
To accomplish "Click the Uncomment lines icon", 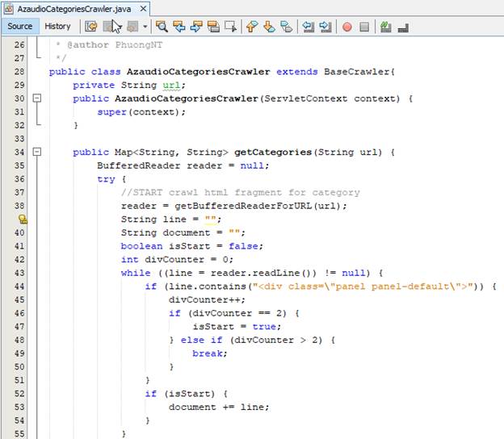I will [x=403, y=27].
